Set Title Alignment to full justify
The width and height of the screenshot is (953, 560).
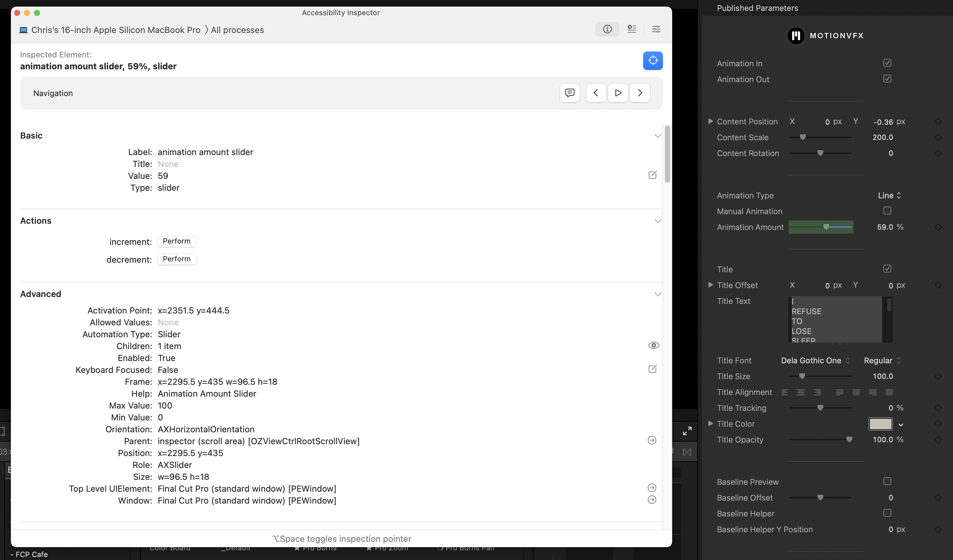(x=889, y=392)
